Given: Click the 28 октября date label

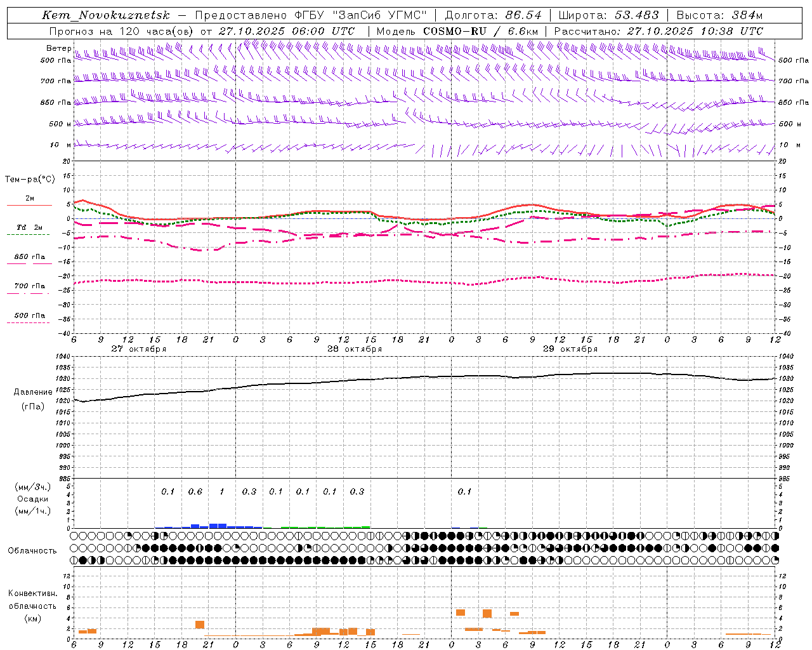Looking at the screenshot, I should click(355, 349).
